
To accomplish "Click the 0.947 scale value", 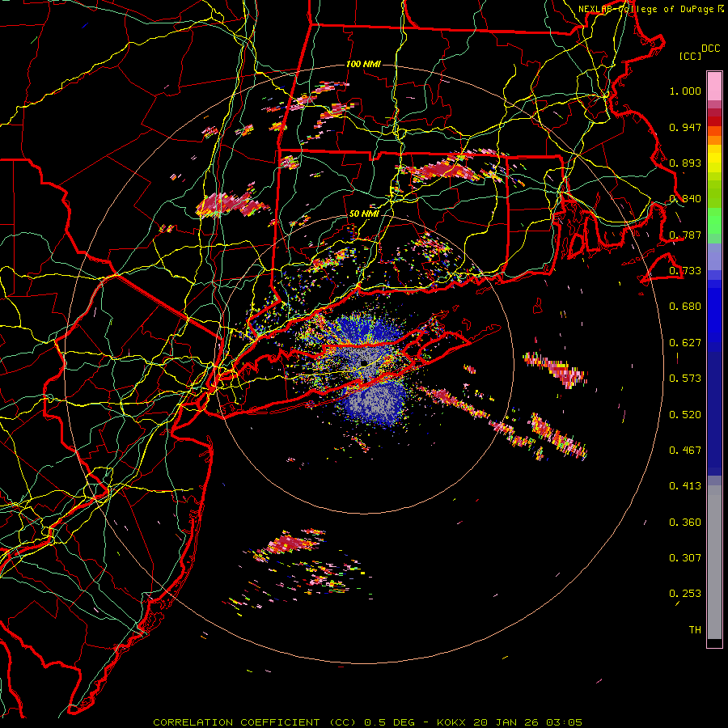I will click(685, 127).
